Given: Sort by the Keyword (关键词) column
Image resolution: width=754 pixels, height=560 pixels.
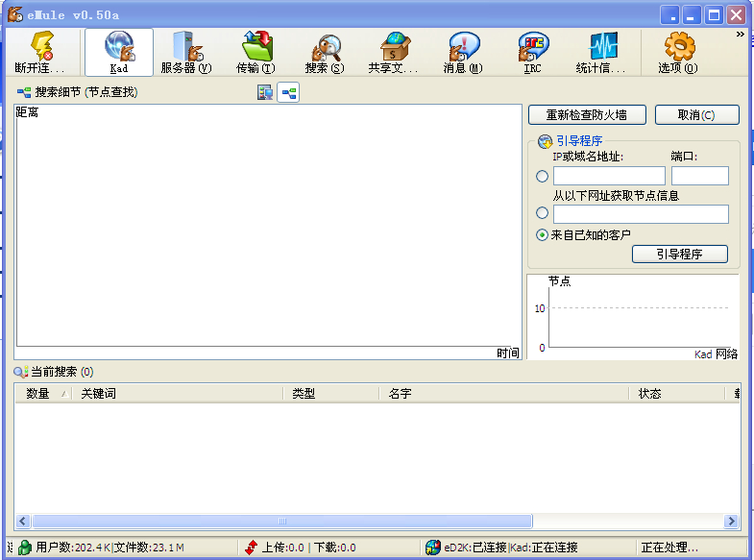Looking at the screenshot, I should click(178, 394).
